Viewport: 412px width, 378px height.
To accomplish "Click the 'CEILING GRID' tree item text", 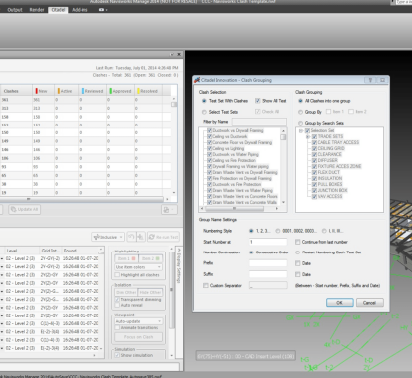I will pyautogui.click(x=331, y=148).
